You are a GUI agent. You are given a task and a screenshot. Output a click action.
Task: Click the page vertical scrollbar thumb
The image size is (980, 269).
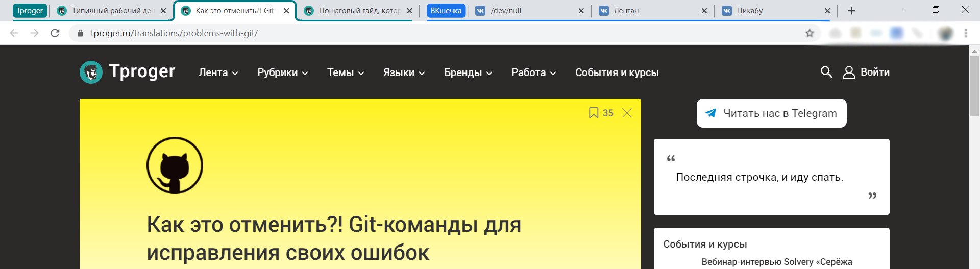pyautogui.click(x=974, y=86)
